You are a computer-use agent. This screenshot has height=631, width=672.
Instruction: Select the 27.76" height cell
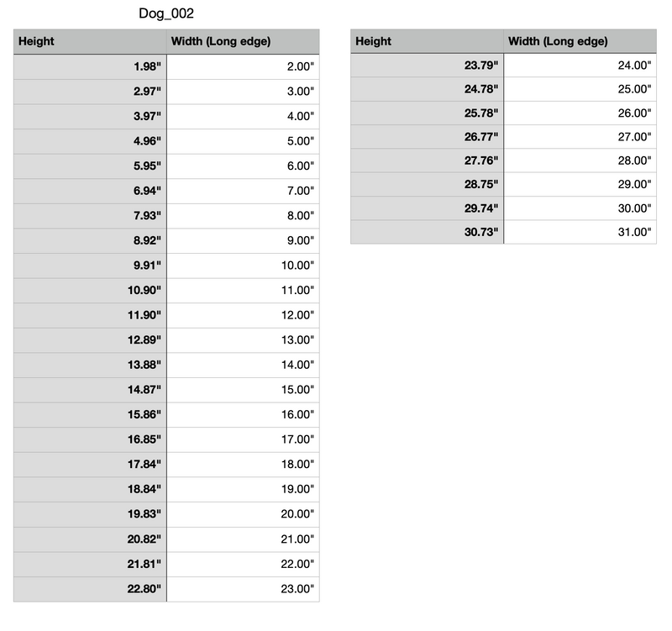tap(427, 160)
